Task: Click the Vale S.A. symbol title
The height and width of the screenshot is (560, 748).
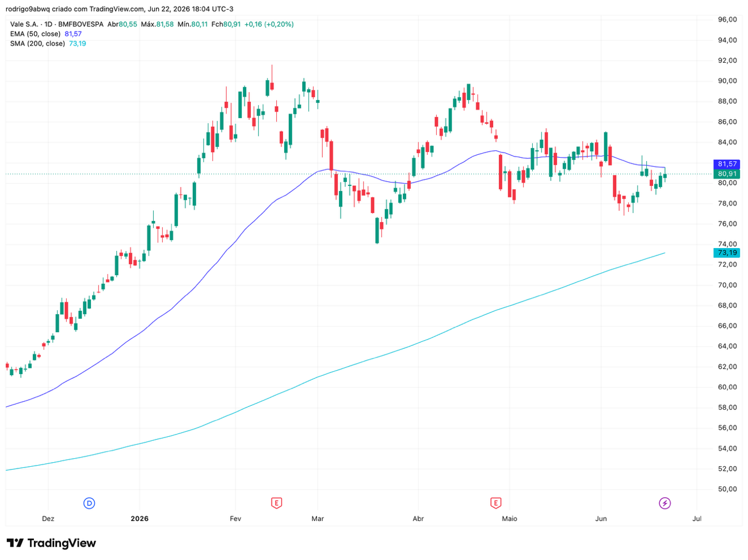Action: pos(24,24)
